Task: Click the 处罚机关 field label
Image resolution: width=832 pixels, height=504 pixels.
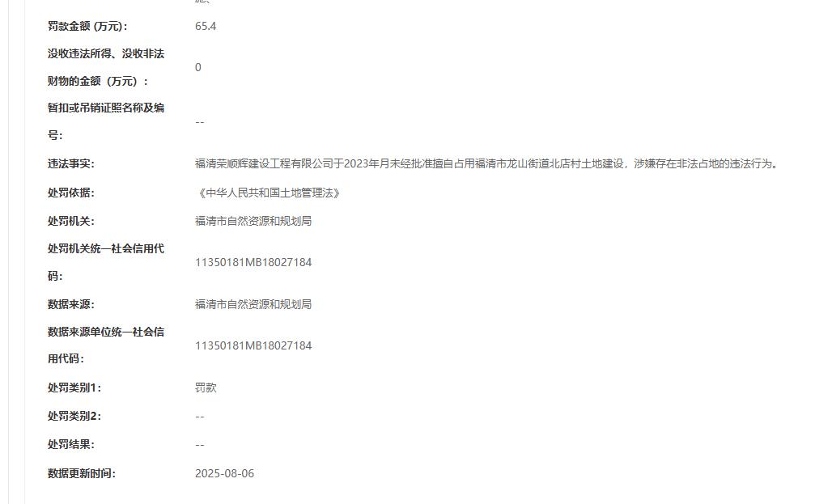Action: click(x=71, y=221)
